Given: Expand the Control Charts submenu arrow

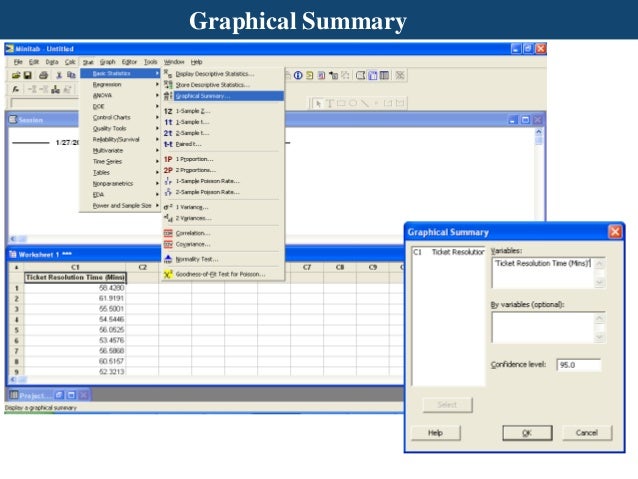Looking at the screenshot, I should coord(157,117).
